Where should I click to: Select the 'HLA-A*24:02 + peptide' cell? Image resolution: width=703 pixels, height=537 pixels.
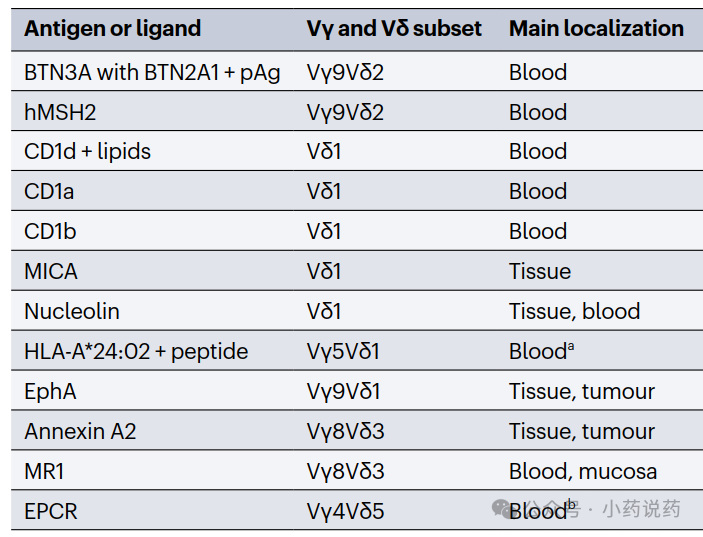point(136,351)
